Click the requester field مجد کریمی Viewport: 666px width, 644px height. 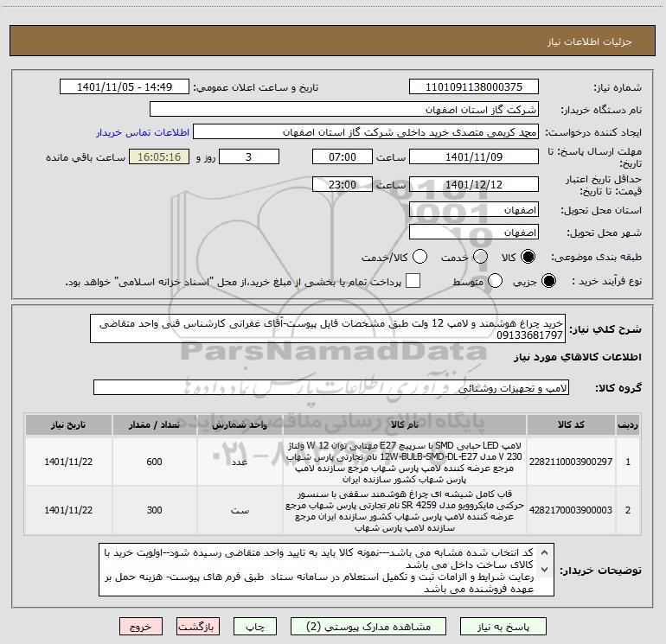(x=366, y=132)
